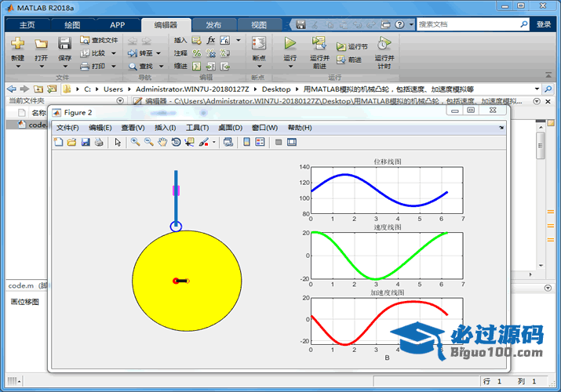561x392 pixels.
Task: Switch to the Plots (绘图) tab
Action: [72, 25]
